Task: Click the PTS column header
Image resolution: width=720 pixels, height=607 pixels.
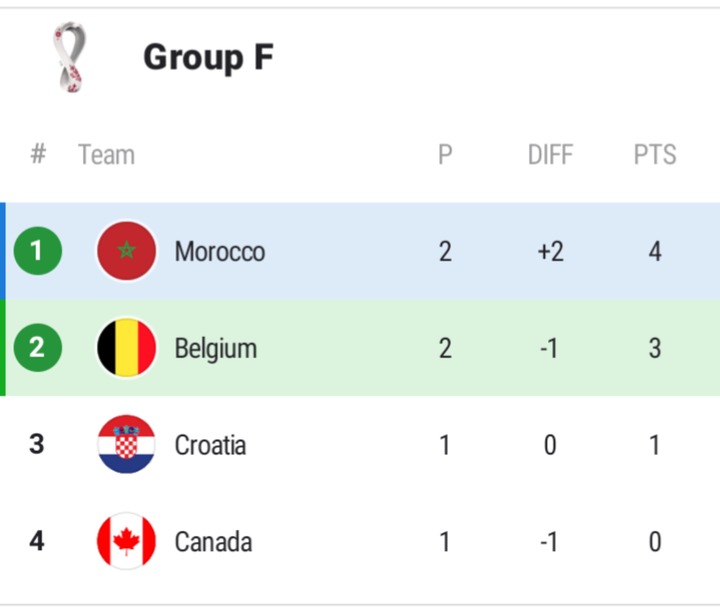Action: 655,154
